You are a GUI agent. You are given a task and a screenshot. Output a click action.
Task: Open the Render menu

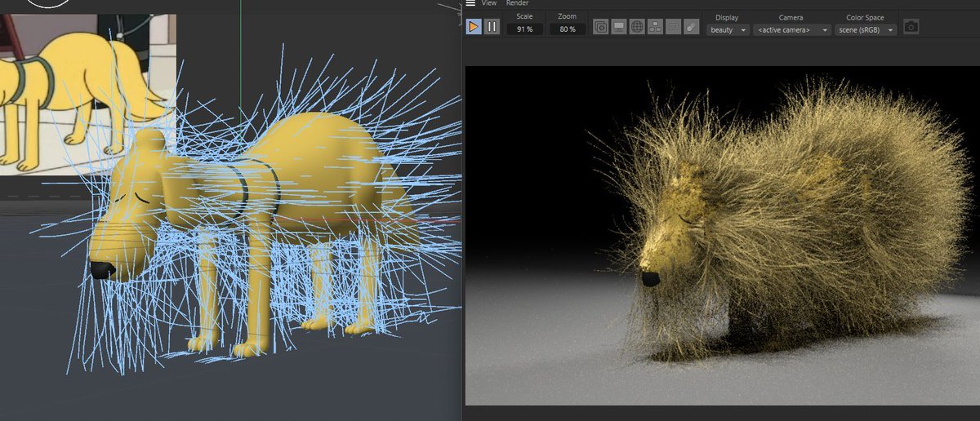click(517, 3)
